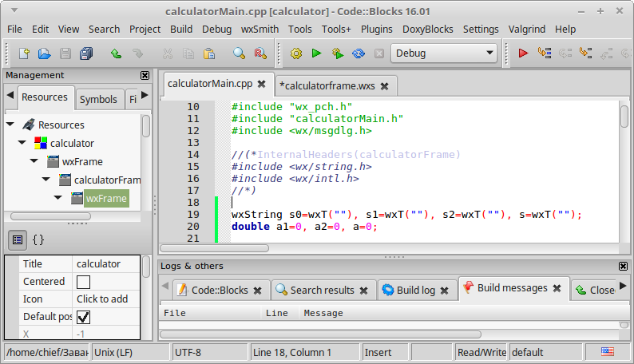The height and width of the screenshot is (364, 634).
Task: Select calculatorFrame in resource tree
Action: (x=107, y=180)
